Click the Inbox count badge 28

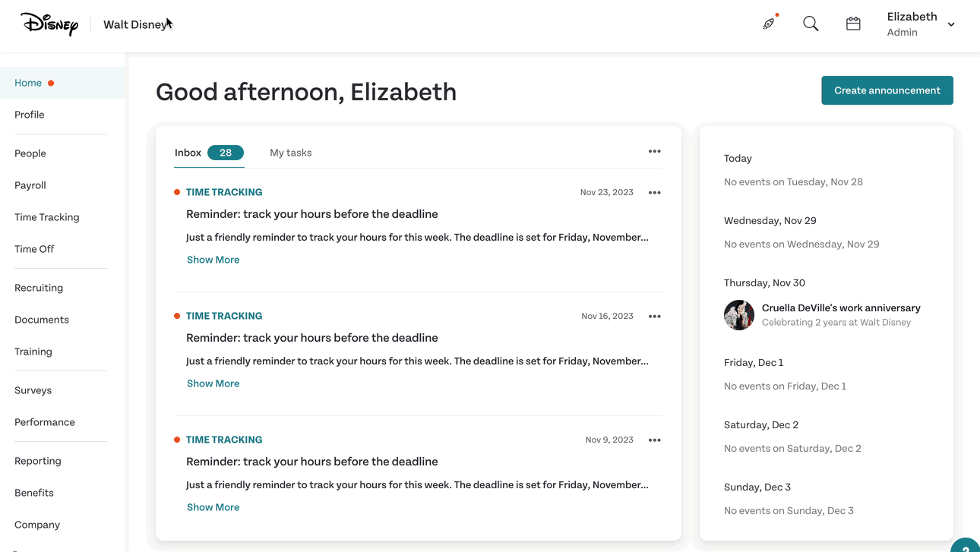(226, 153)
